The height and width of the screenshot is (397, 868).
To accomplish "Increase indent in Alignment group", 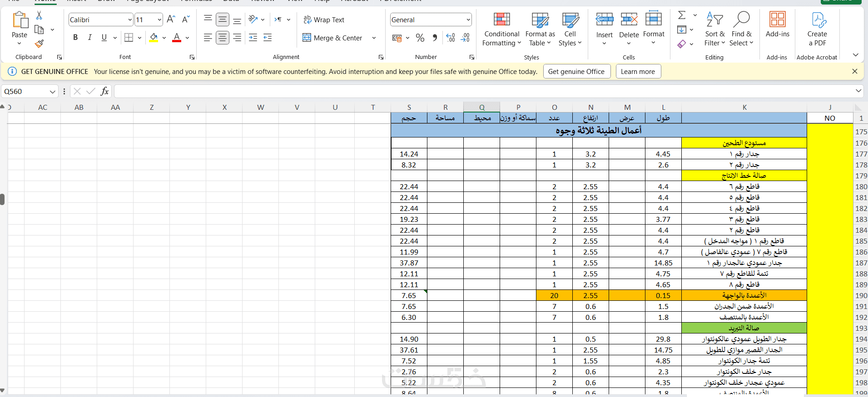I will pos(268,38).
